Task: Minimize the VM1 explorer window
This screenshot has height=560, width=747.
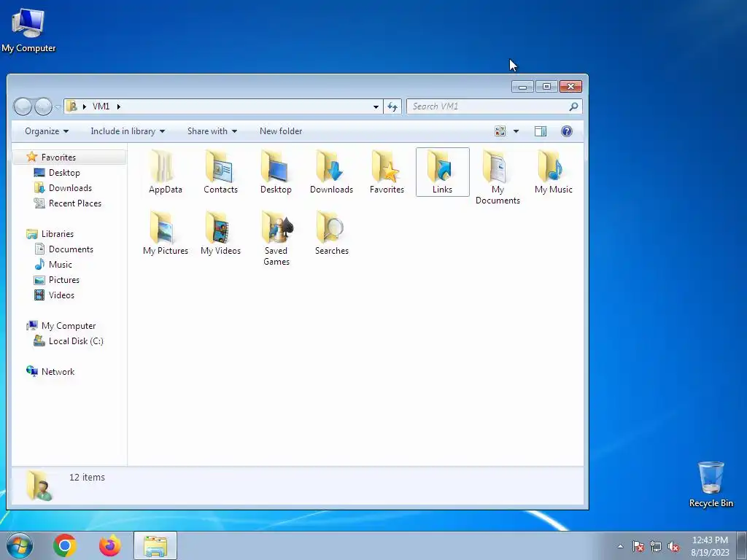Action: (x=522, y=87)
